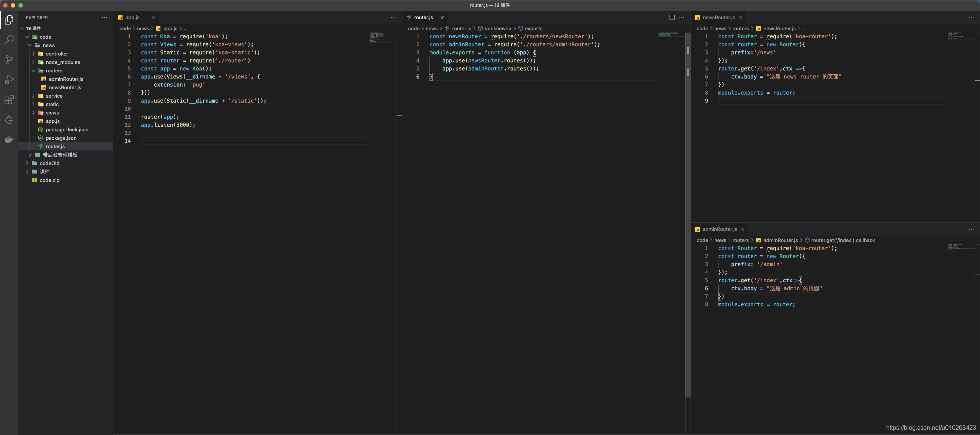
Task: Expand the service folder
Action: pos(66,96)
